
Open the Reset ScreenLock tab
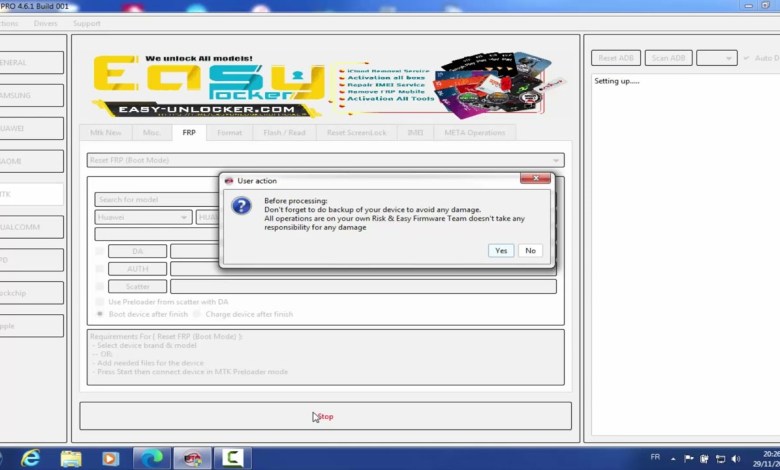coord(356,133)
